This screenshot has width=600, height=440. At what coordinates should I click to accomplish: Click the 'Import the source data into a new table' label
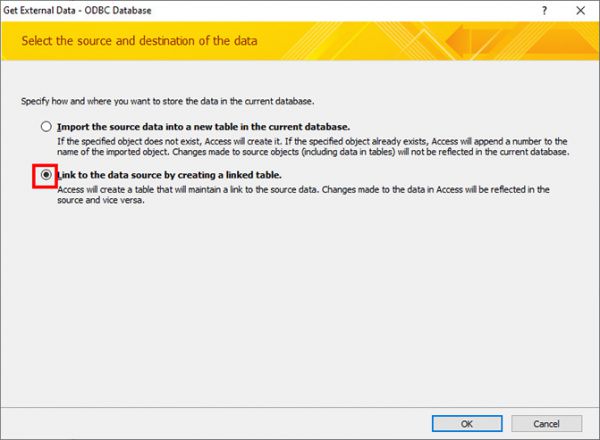tap(204, 127)
